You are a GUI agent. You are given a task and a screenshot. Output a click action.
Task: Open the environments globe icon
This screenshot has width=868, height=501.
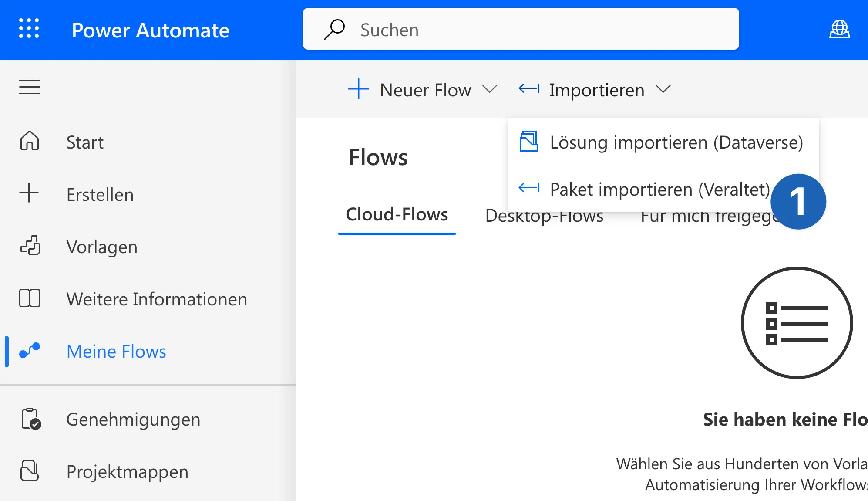click(x=839, y=29)
